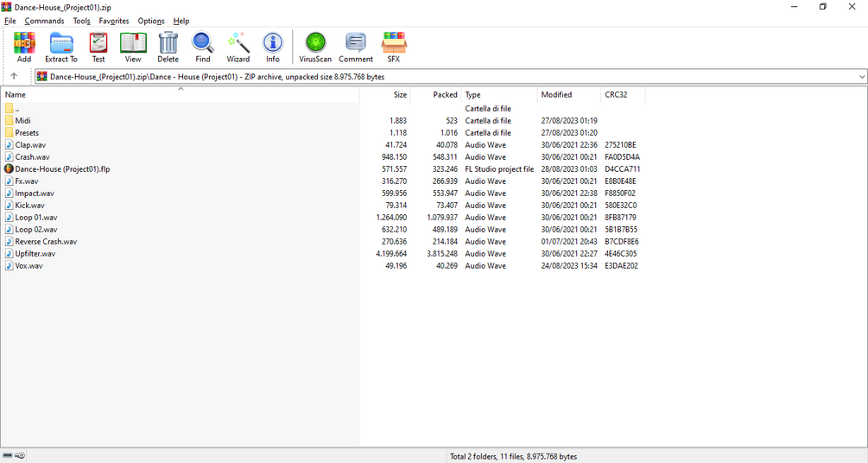Viewport: 868px width, 463px height.
Task: Click the Presets folder icon
Action: [9, 132]
